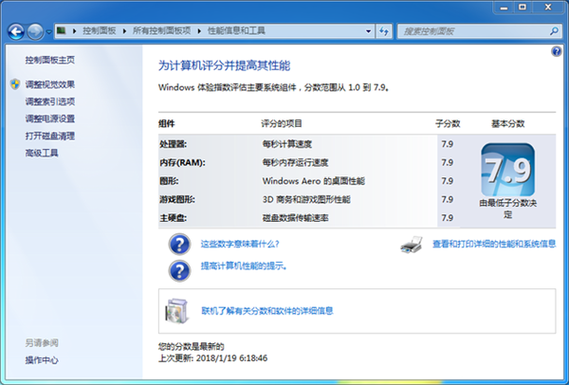
Task: Click the shield icon beside 调整视觉效果
Action: coord(15,84)
